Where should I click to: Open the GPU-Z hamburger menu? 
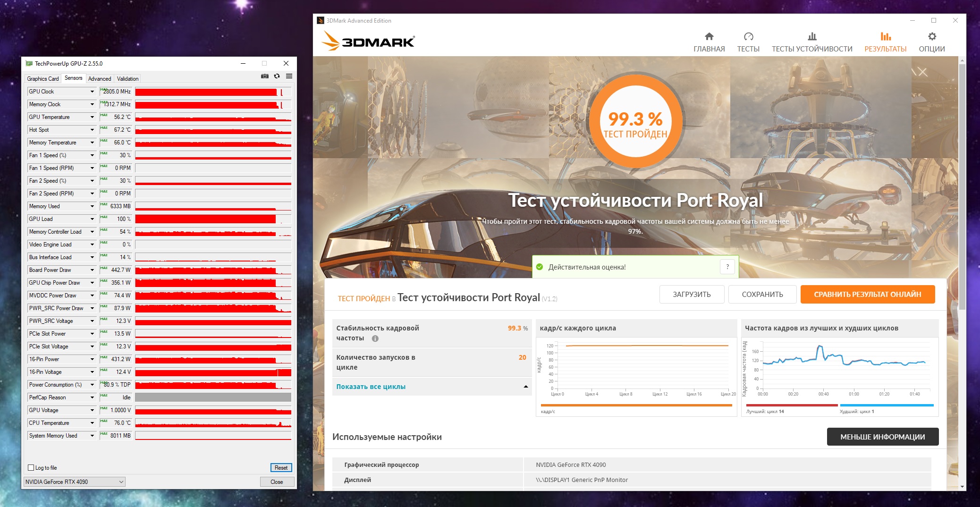click(289, 76)
